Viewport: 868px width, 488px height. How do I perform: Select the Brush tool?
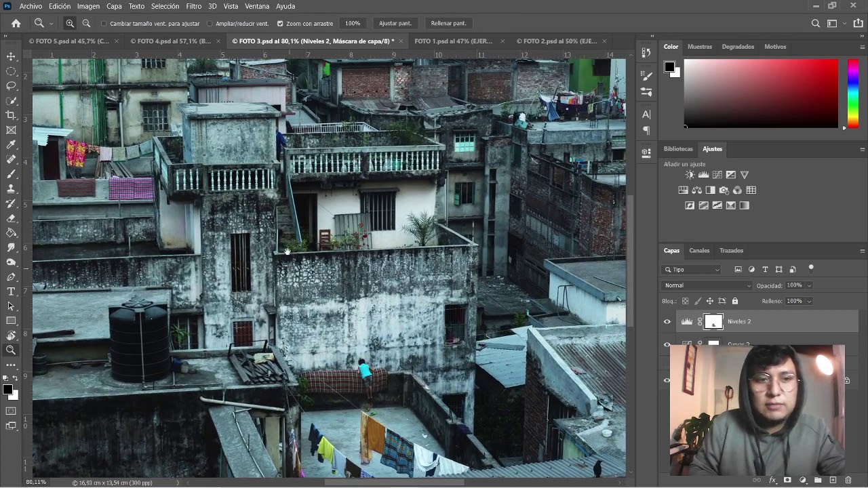(x=11, y=174)
